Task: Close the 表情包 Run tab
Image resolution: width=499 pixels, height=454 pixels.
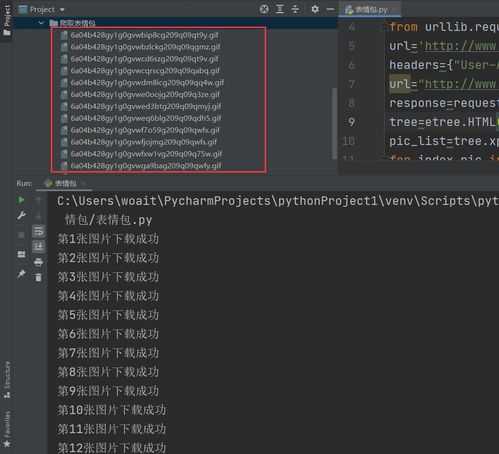Action: coord(83,184)
